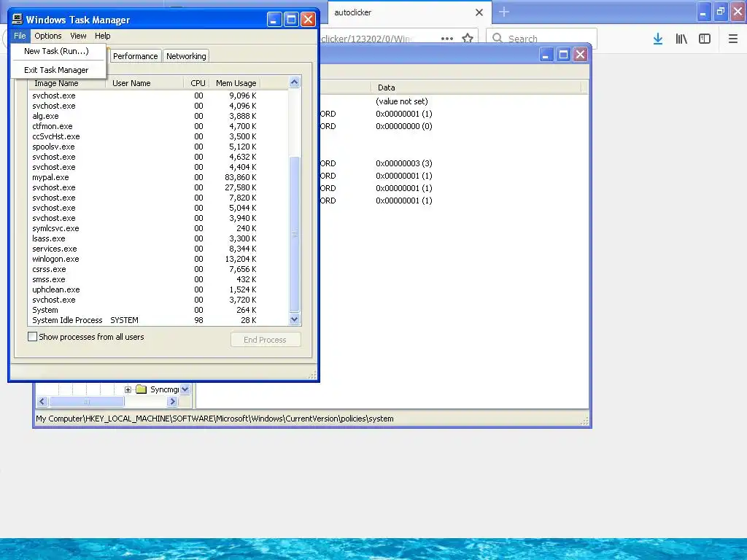747x560 pixels.
Task: Restore down the Firefox window
Action: (721, 11)
